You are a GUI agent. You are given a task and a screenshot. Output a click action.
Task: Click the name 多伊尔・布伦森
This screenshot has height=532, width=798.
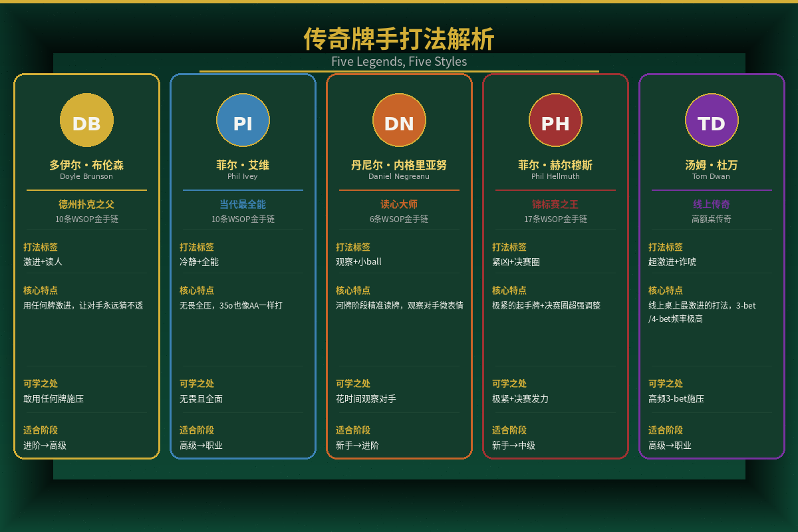click(86, 165)
